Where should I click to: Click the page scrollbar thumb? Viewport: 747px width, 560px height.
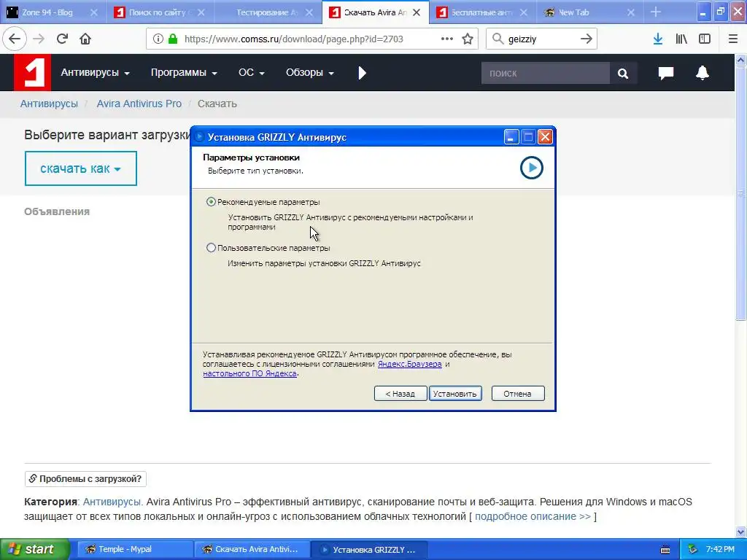(x=741, y=192)
